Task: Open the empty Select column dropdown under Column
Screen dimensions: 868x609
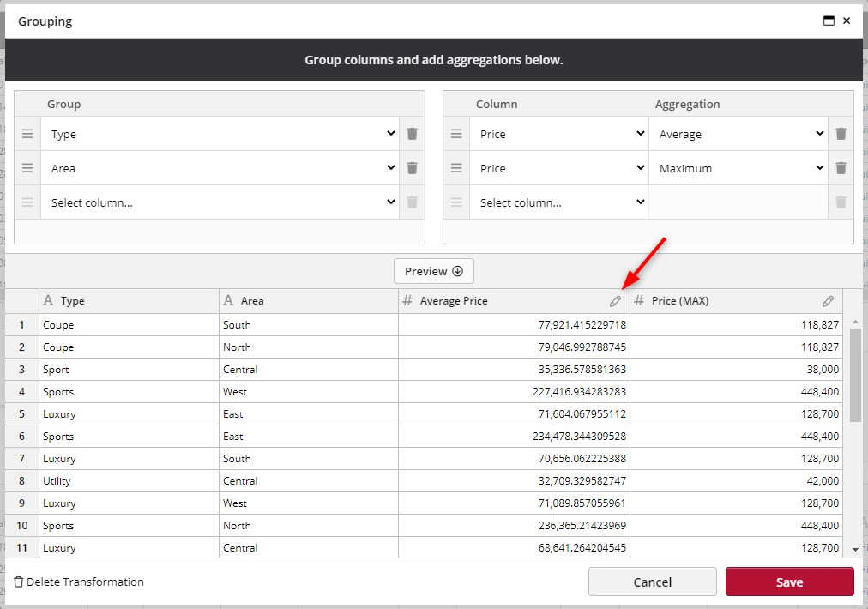Action: (x=560, y=202)
